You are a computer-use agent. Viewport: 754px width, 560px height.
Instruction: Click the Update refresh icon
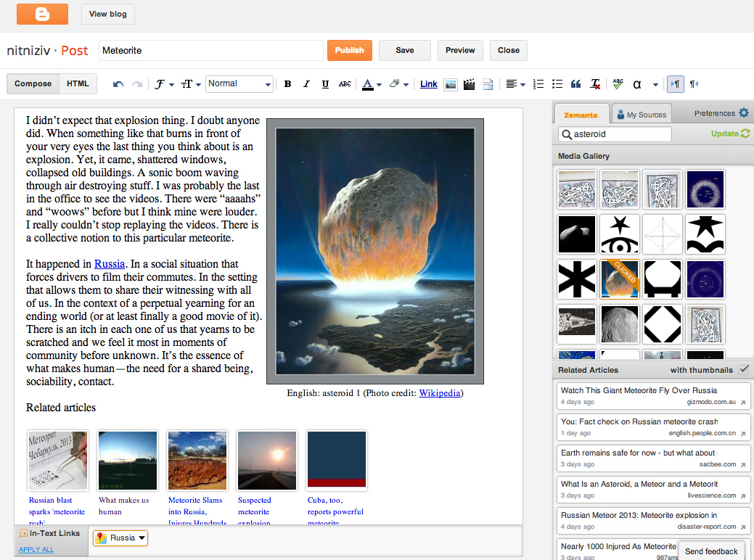coord(745,133)
